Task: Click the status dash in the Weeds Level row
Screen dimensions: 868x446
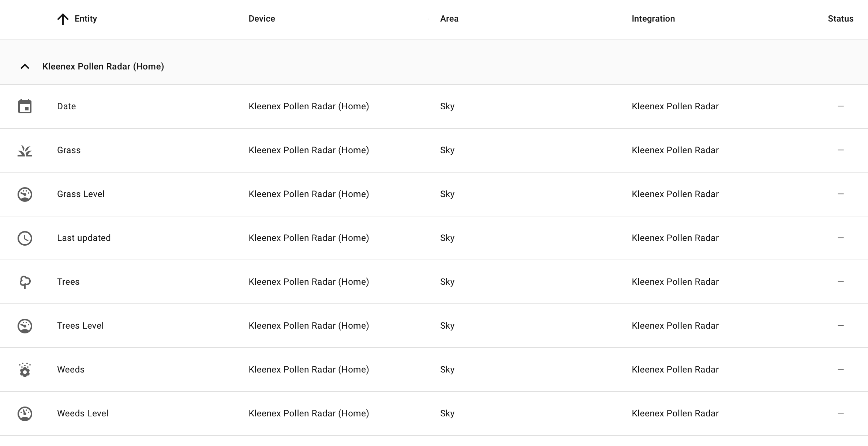Action: 841,413
